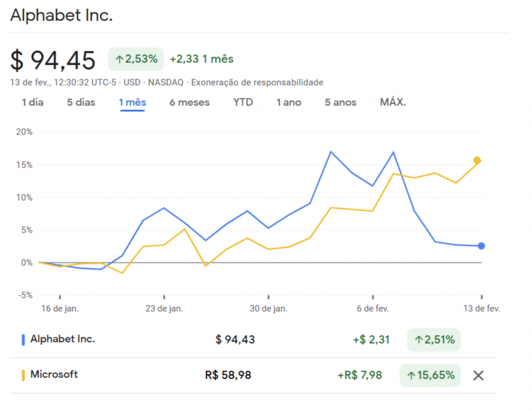Click the Alphabet Inc. legend row name
This screenshot has width=532, height=411.
click(x=63, y=339)
